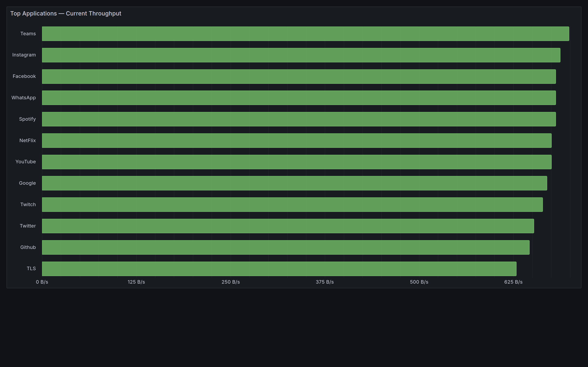Image resolution: width=588 pixels, height=367 pixels.
Task: Select the Github bar
Action: pyautogui.click(x=292, y=247)
